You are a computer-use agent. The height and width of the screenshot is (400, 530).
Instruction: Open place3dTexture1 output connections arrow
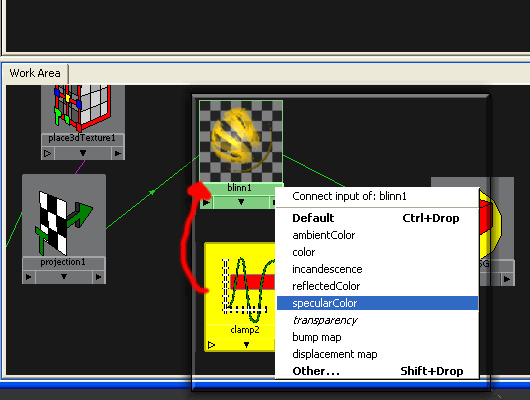[x=118, y=154]
